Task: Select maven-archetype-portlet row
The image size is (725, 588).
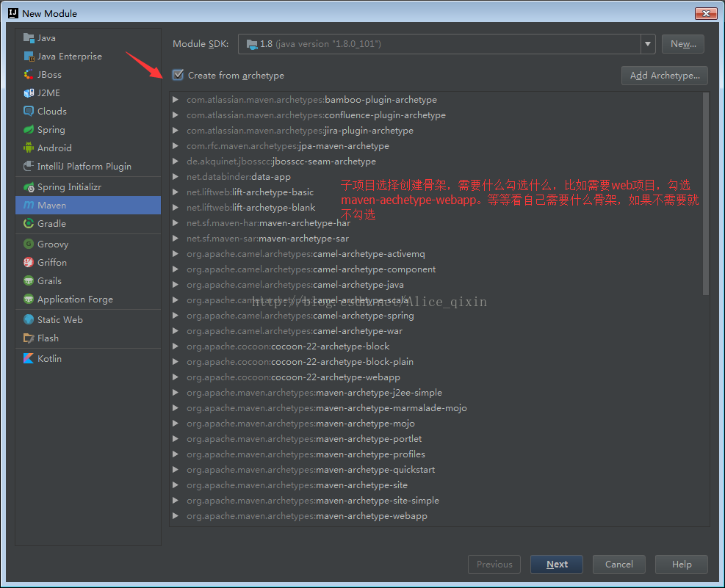Action: 436,439
